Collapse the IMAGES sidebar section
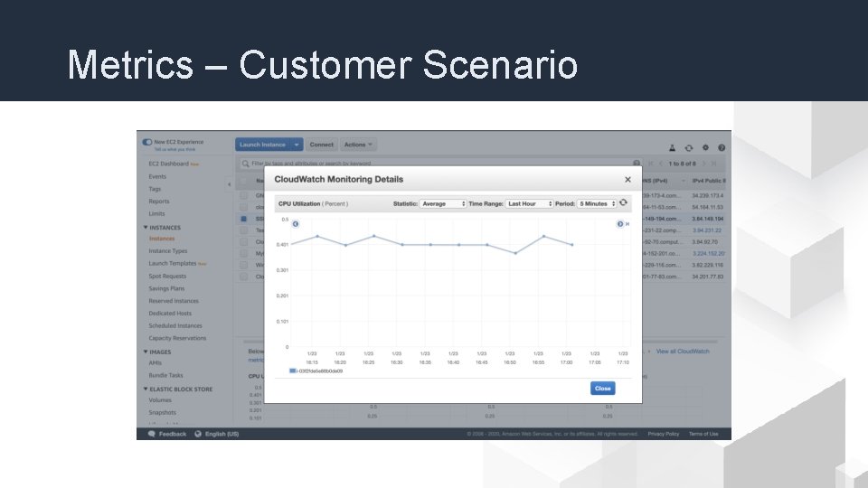Viewport: 868px width, 488px height. pos(146,352)
